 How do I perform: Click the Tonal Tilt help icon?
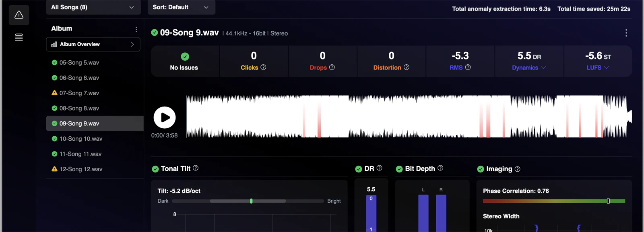click(196, 168)
